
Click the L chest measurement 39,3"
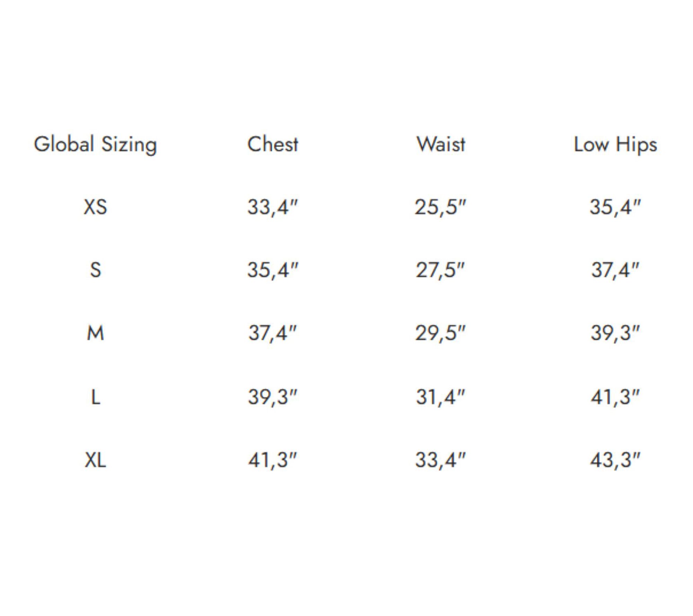pyautogui.click(x=273, y=397)
